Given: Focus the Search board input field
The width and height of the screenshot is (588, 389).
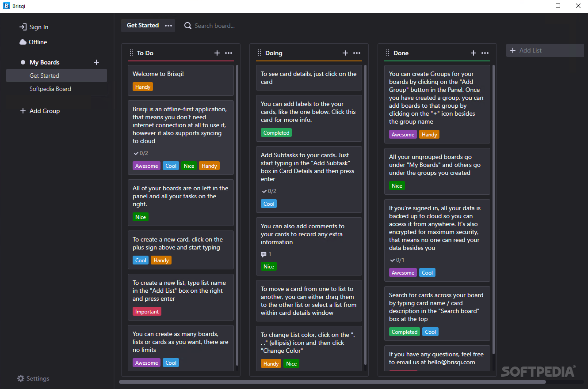Looking at the screenshot, I should (215, 26).
